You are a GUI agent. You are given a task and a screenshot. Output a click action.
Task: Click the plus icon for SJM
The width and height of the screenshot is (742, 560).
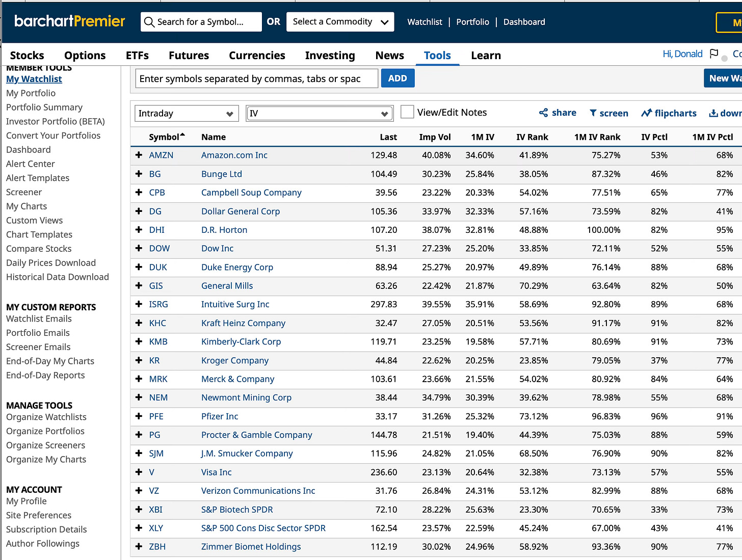pos(139,454)
